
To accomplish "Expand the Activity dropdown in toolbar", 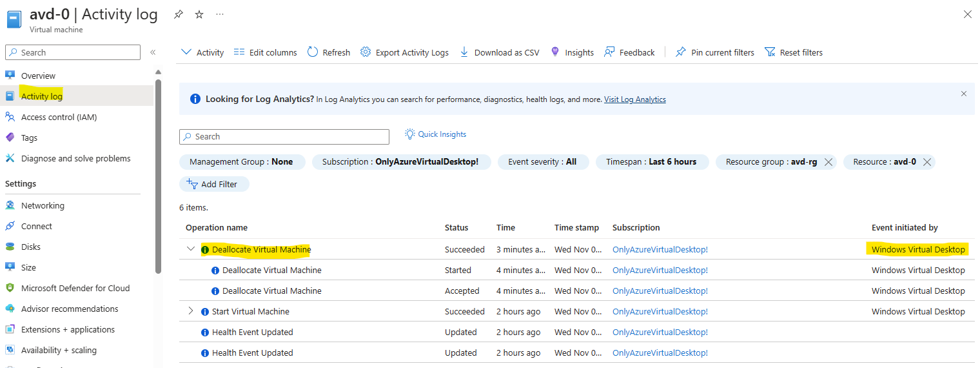I will pos(202,52).
